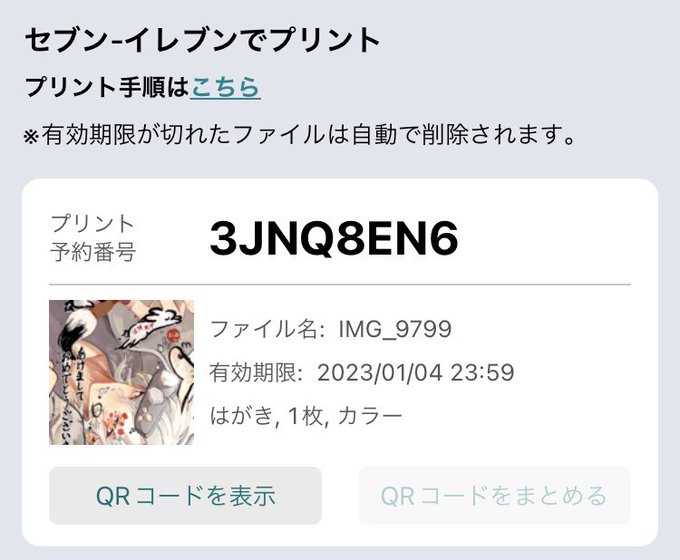Click the ※ auto-deletion notice text
Viewport: 680px width, 560px height.
[300, 135]
